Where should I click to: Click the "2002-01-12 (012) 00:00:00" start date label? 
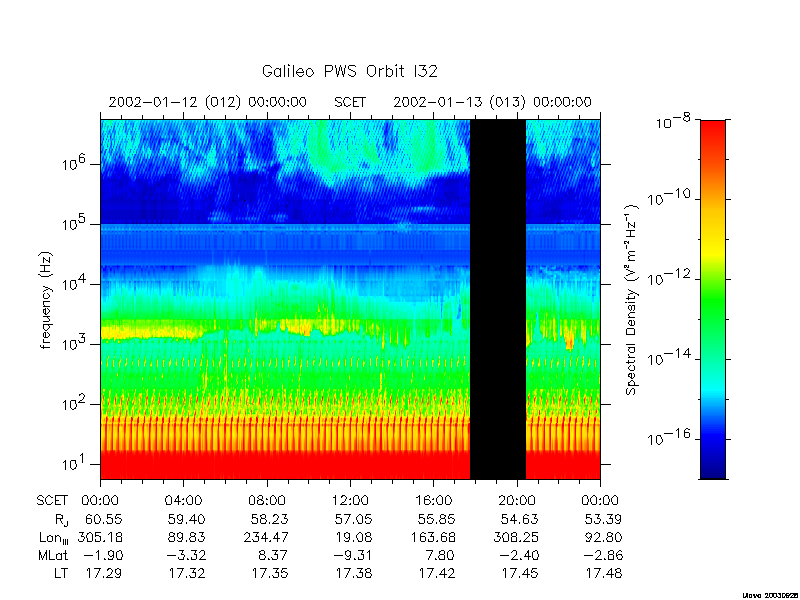coord(208,102)
